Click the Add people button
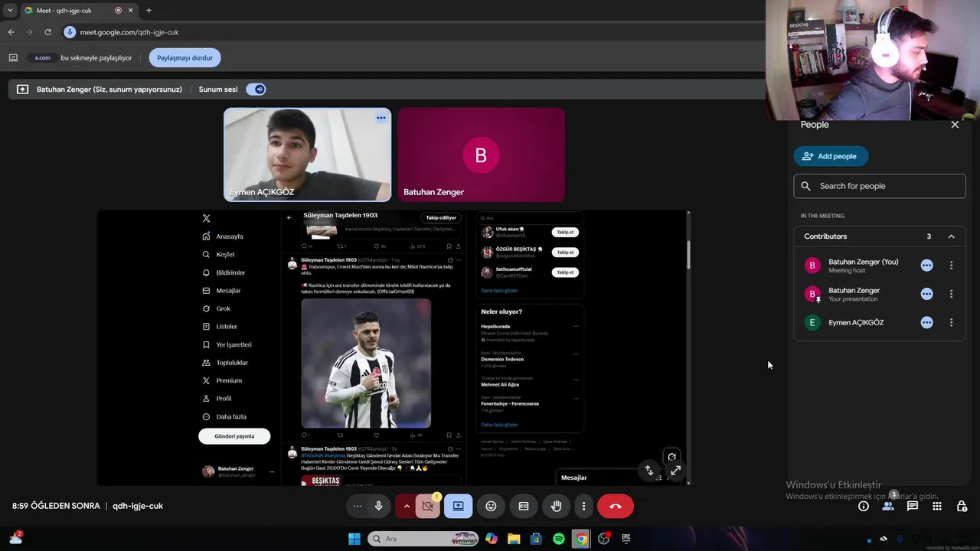This screenshot has height=551, width=980. point(831,156)
